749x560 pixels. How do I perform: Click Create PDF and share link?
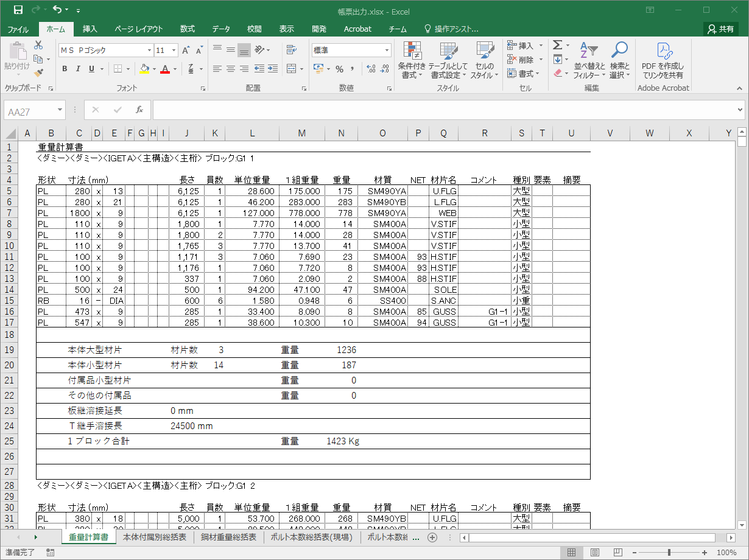663,61
